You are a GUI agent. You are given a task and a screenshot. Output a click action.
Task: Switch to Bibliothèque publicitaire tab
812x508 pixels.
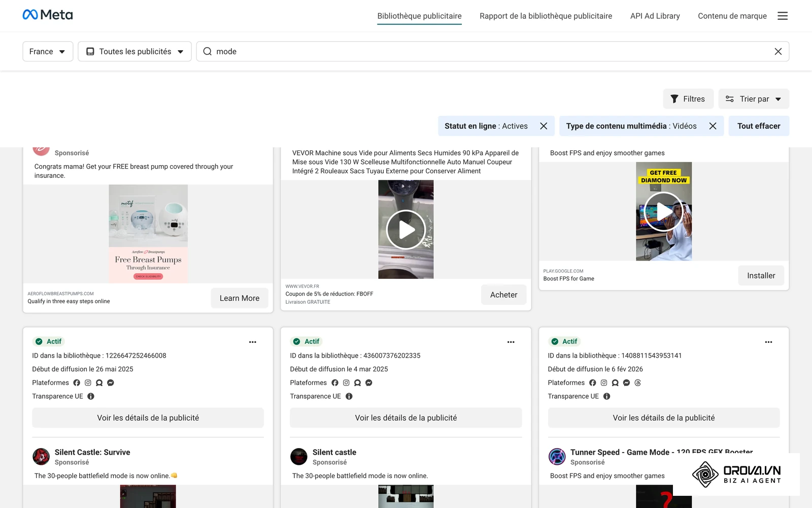[419, 16]
